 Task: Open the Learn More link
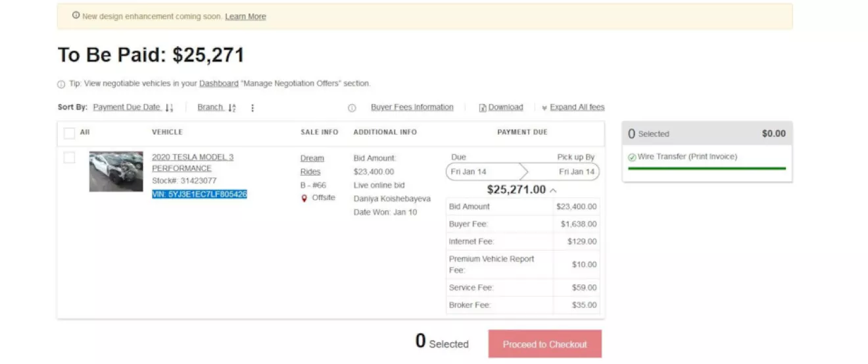(245, 16)
